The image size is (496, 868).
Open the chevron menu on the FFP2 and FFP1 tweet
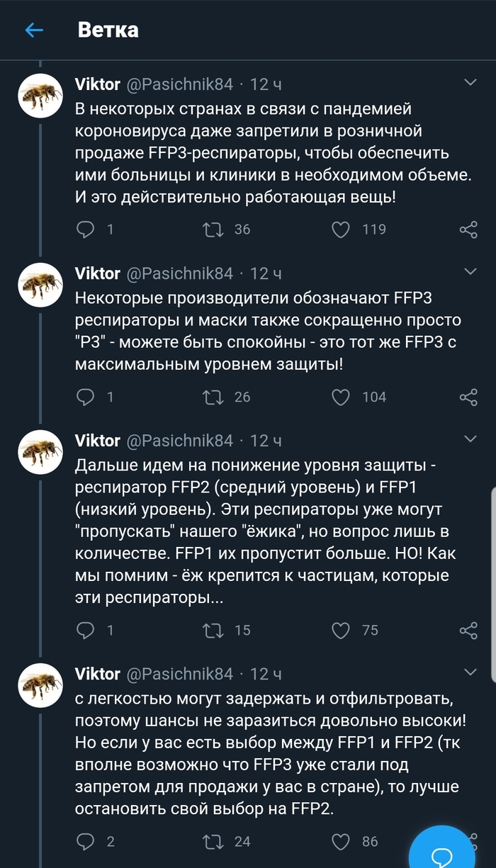coord(470,439)
